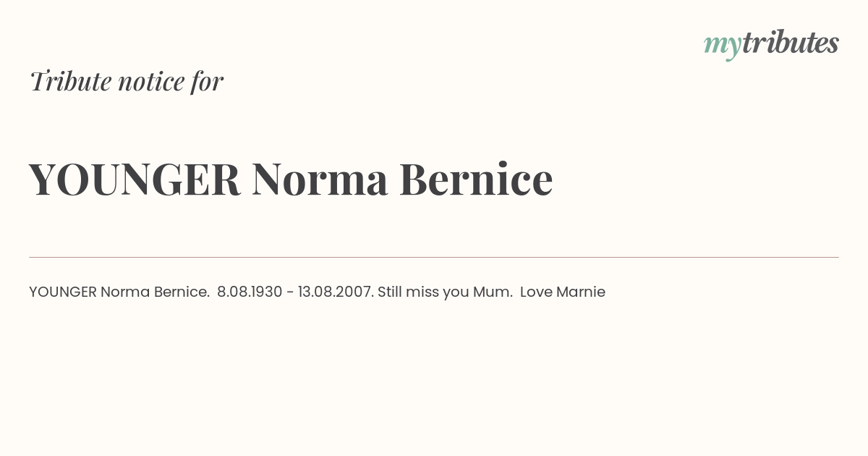Click the words "Still miss you"

pyautogui.click(x=424, y=292)
